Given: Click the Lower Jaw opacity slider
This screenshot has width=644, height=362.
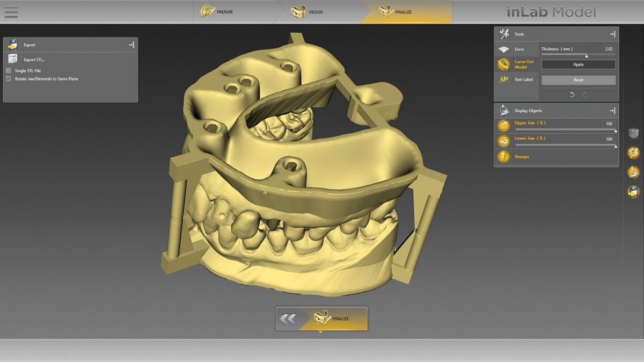Looking at the screenshot, I should [565, 146].
